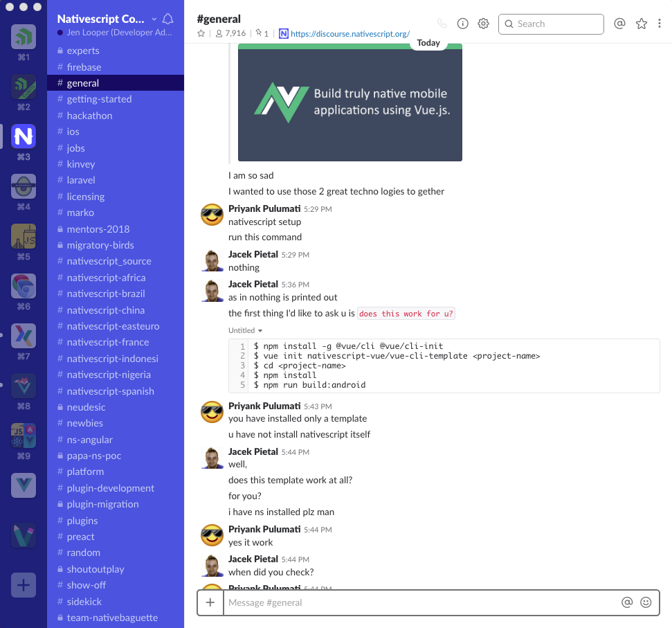
Task: Open the discourse.nativescript.org link
Action: pyautogui.click(x=350, y=34)
